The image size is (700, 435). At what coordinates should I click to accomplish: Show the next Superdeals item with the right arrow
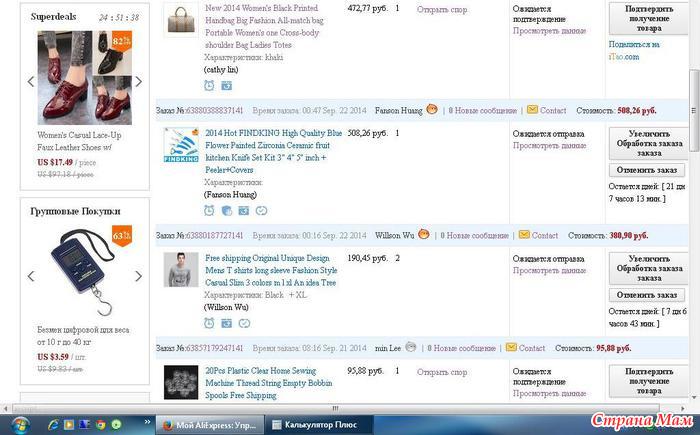coord(138,82)
